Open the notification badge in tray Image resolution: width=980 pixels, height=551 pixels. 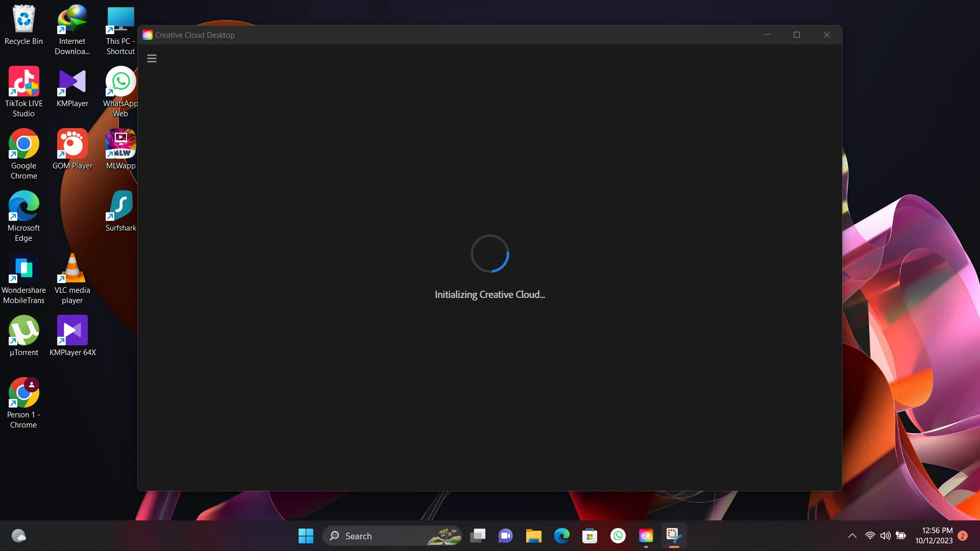(x=963, y=536)
